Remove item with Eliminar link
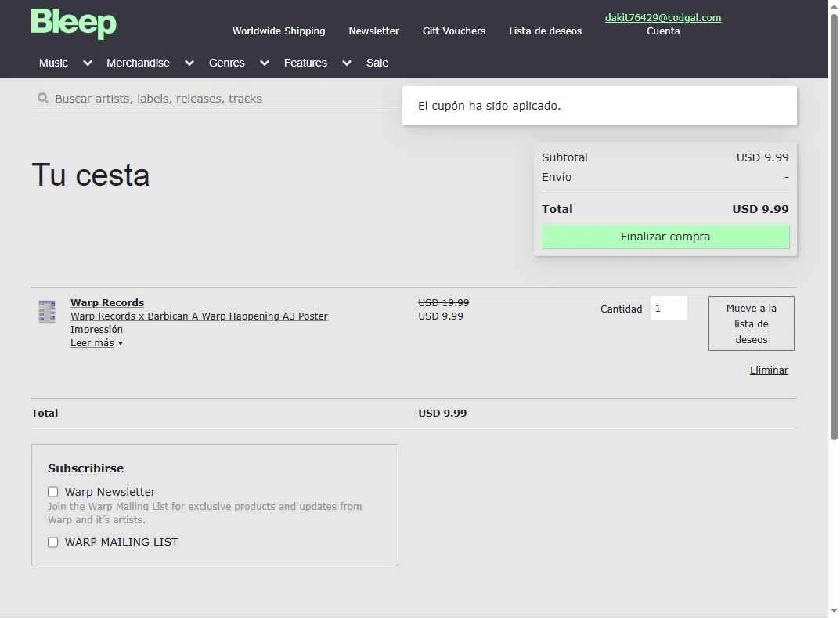 (769, 370)
